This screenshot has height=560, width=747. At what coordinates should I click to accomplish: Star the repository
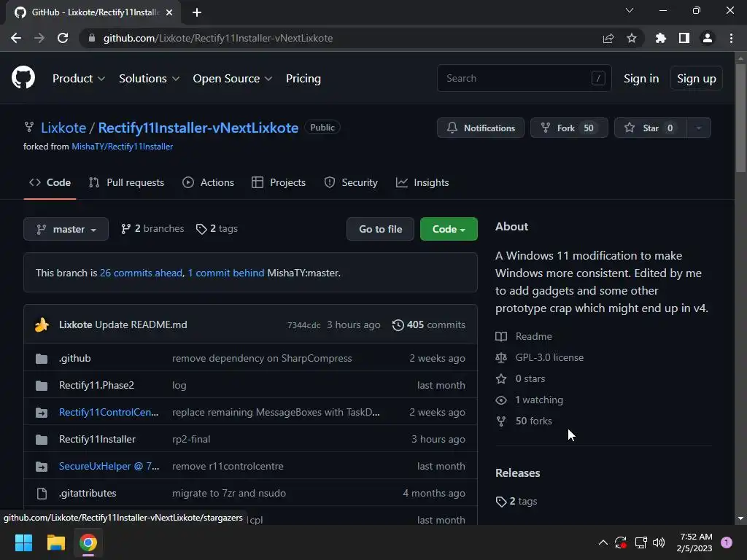pyautogui.click(x=650, y=128)
